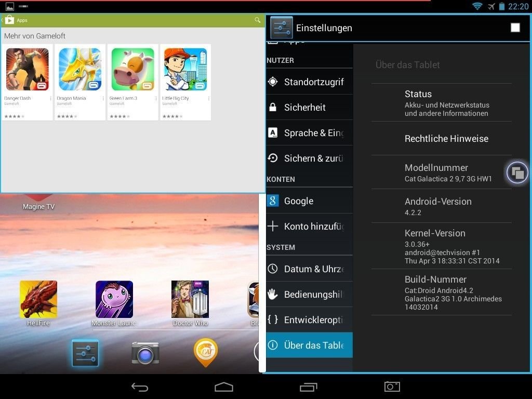Tap the Android back navigation button
This screenshot has width=532, height=399.
[140, 387]
